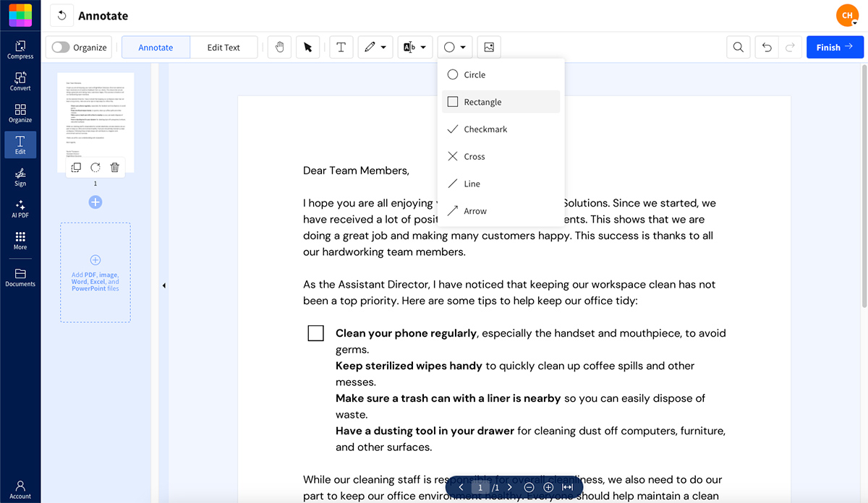Open the pencil tool dropdown arrow
This screenshot has height=503, width=868.
click(x=384, y=46)
